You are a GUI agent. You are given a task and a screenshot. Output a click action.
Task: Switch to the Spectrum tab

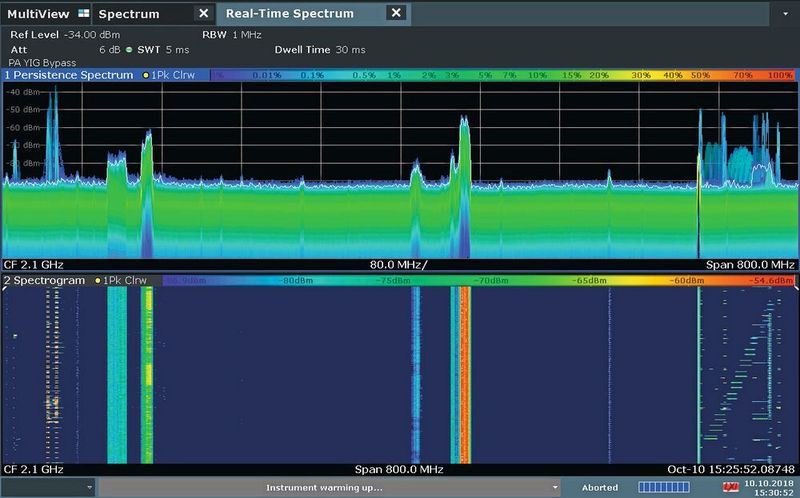click(x=129, y=14)
